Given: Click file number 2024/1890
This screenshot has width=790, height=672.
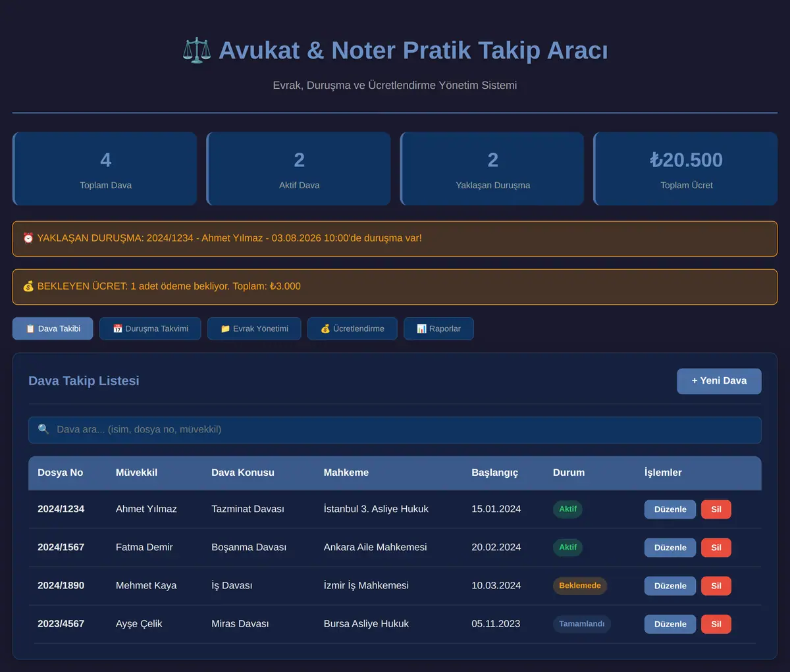Looking at the screenshot, I should tap(61, 585).
